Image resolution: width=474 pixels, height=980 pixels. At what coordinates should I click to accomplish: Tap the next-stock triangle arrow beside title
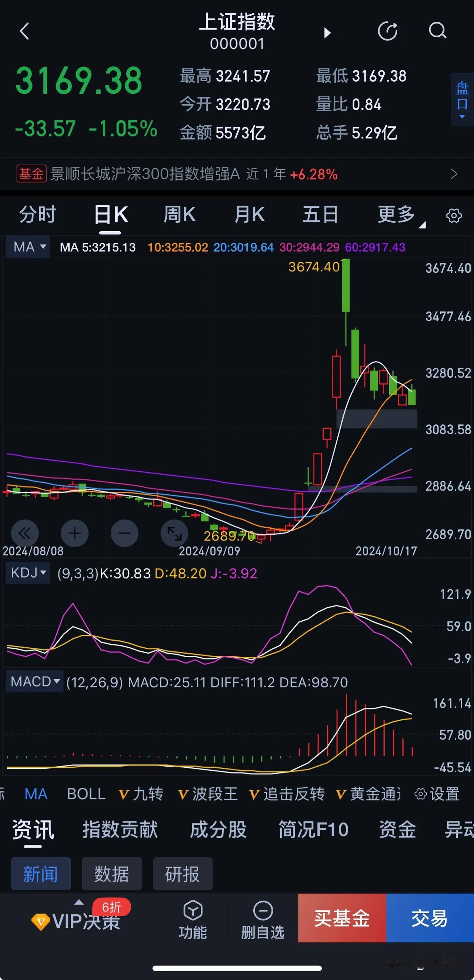coord(327,33)
